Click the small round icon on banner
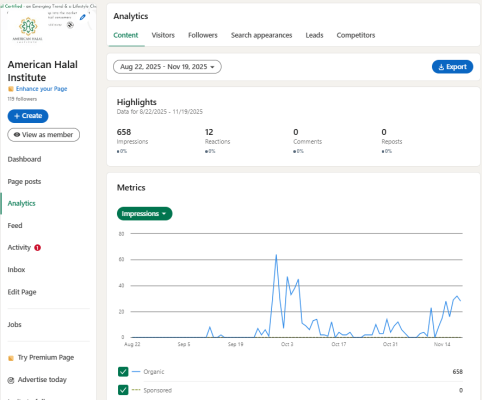482x400 pixels. [x=70, y=25]
